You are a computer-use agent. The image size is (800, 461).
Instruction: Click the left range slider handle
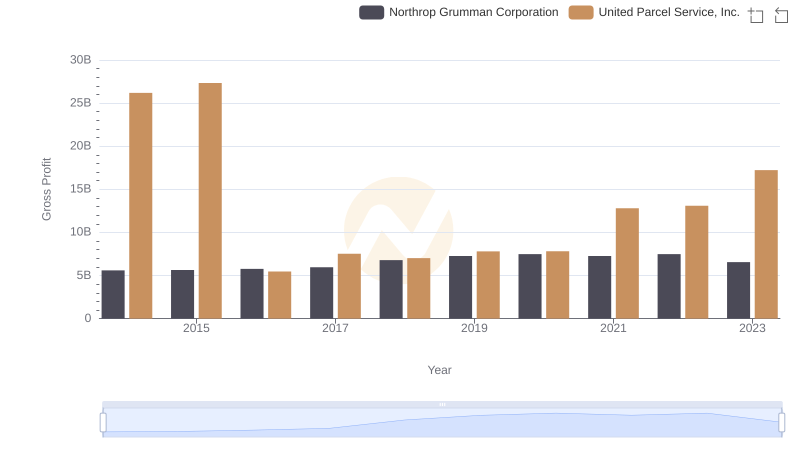tap(103, 423)
